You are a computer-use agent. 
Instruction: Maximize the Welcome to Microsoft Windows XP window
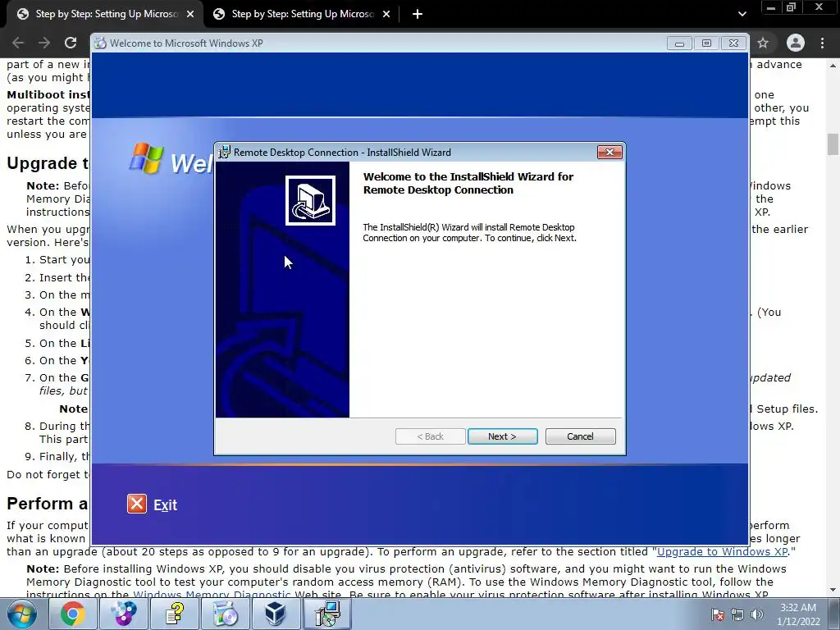[706, 43]
